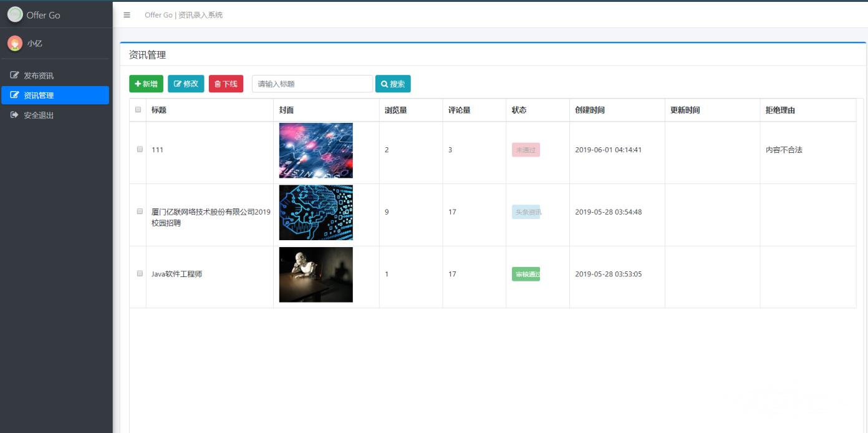The image size is (868, 433).
Task: Click the magnifier icon on 搜索 button
Action: (x=385, y=83)
